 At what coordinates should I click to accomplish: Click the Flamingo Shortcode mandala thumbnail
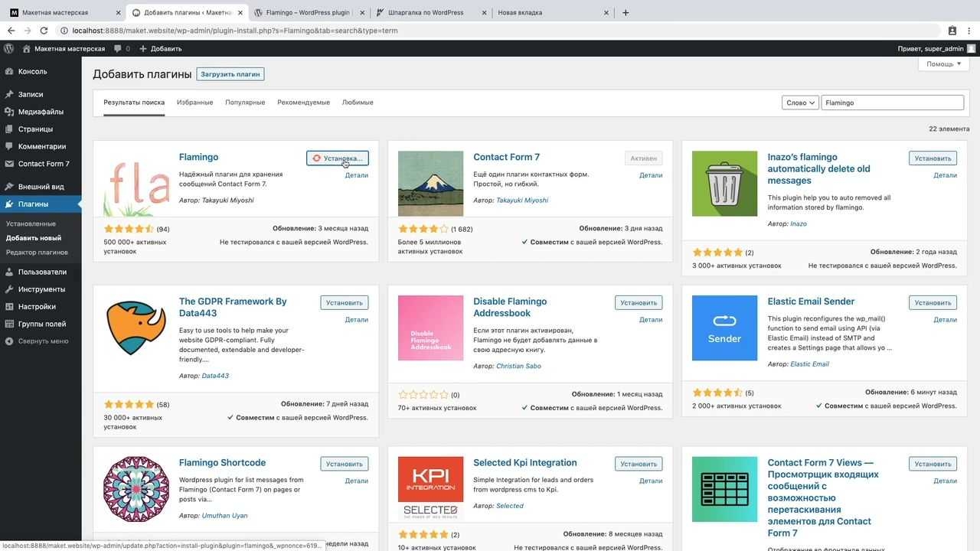[136, 490]
